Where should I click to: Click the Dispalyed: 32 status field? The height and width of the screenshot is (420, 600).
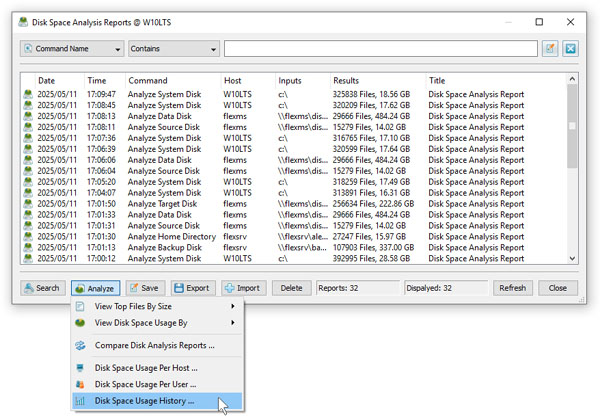click(446, 288)
